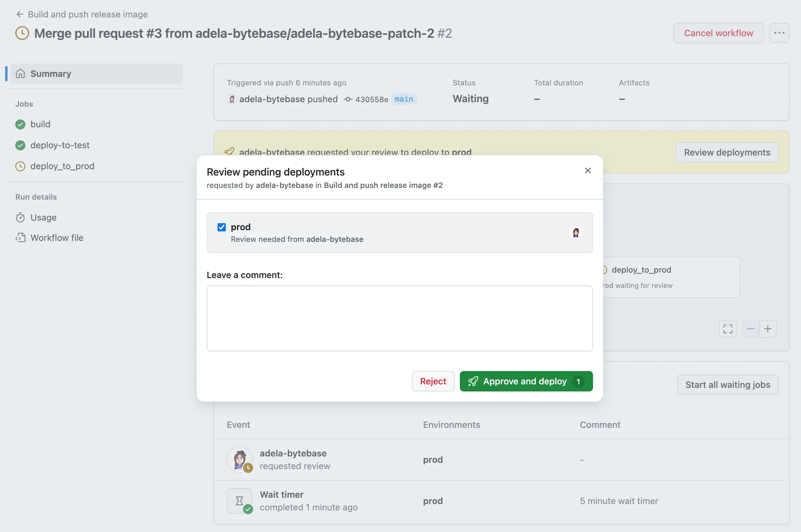This screenshot has width=801, height=532.
Task: Toggle the prod environment checkbox
Action: point(222,227)
